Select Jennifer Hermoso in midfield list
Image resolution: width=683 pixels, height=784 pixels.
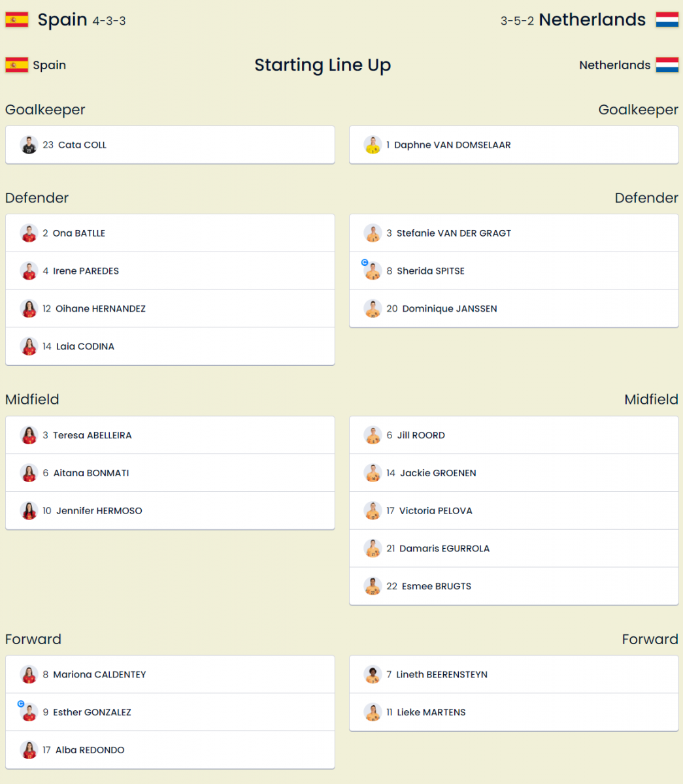click(170, 511)
